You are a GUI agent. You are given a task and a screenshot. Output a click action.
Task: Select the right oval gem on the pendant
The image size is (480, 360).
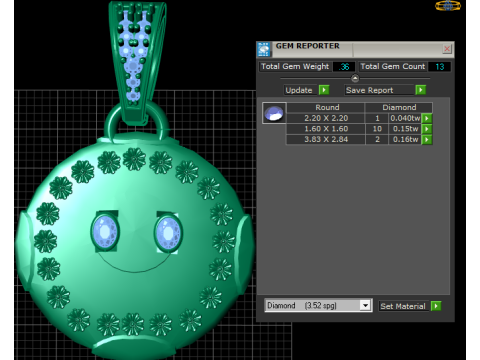(x=168, y=233)
